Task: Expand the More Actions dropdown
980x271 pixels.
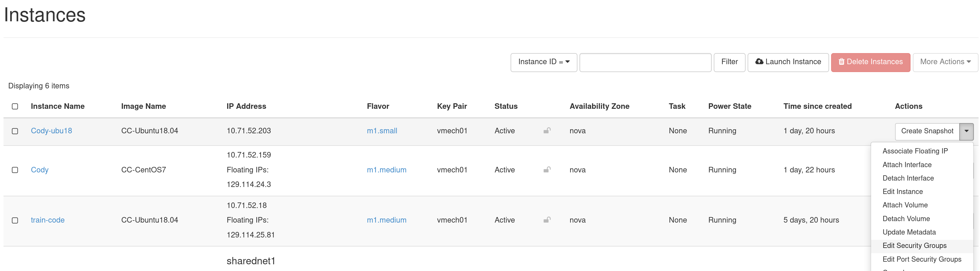Action: (945, 62)
